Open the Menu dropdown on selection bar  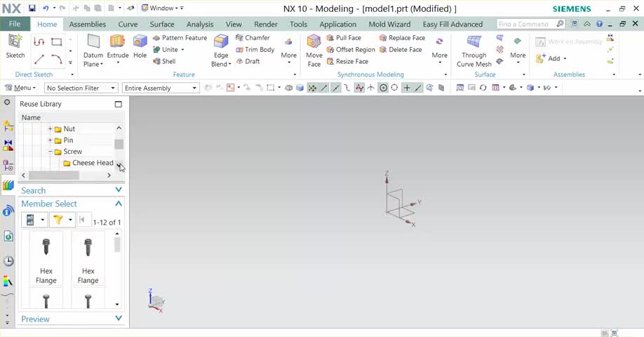[20, 88]
